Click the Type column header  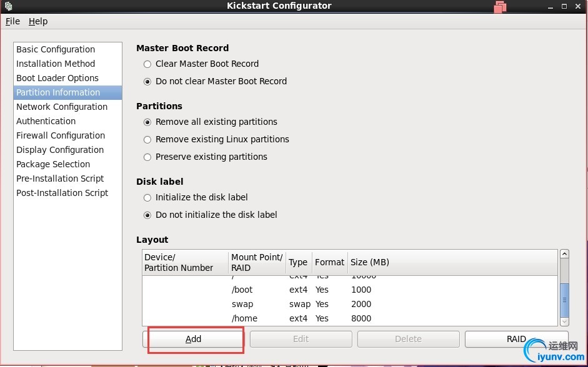pyautogui.click(x=299, y=263)
